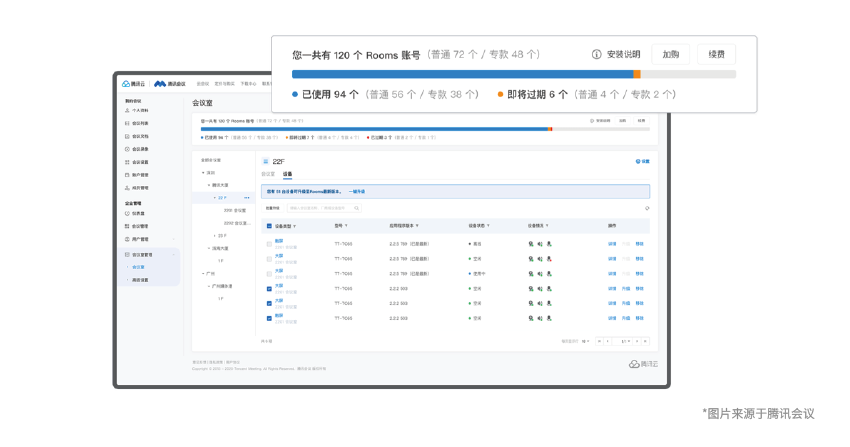The height and width of the screenshot is (447, 850).
Task: Click the orange expiring segment of usage bar
Action: (637, 74)
